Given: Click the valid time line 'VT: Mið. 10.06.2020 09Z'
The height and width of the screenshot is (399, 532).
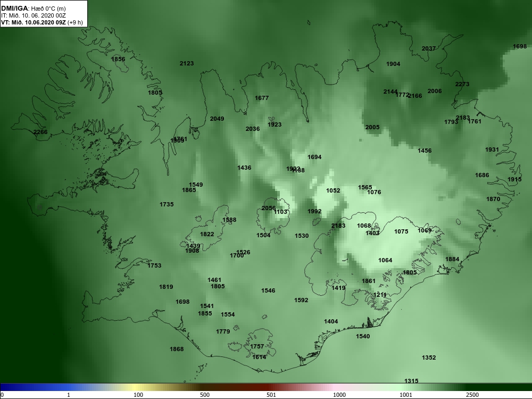Looking at the screenshot, I should (33, 23).
